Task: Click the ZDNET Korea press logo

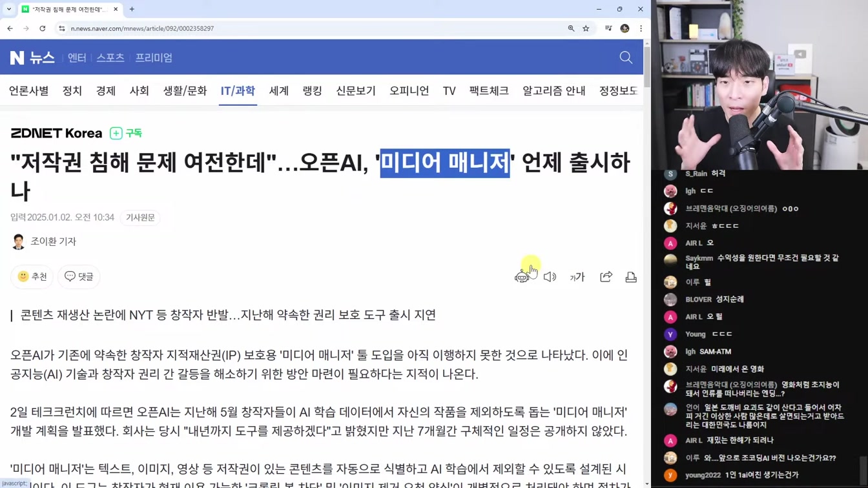Action: coord(56,133)
